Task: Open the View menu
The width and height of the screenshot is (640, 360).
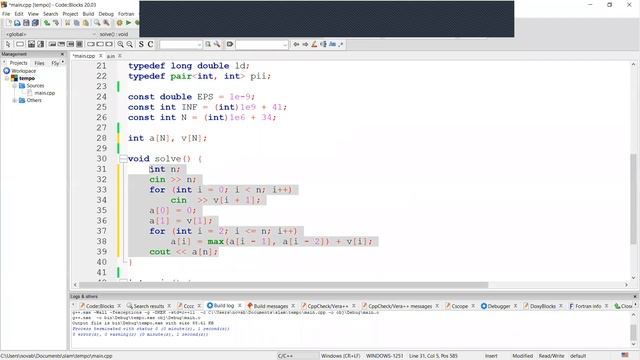Action: point(33,14)
